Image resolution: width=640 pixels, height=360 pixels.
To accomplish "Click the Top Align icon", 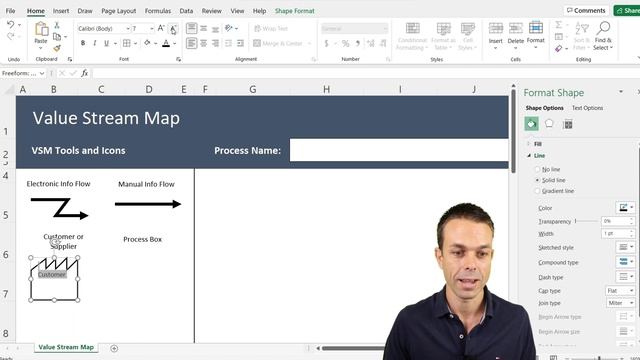I will coord(191,28).
